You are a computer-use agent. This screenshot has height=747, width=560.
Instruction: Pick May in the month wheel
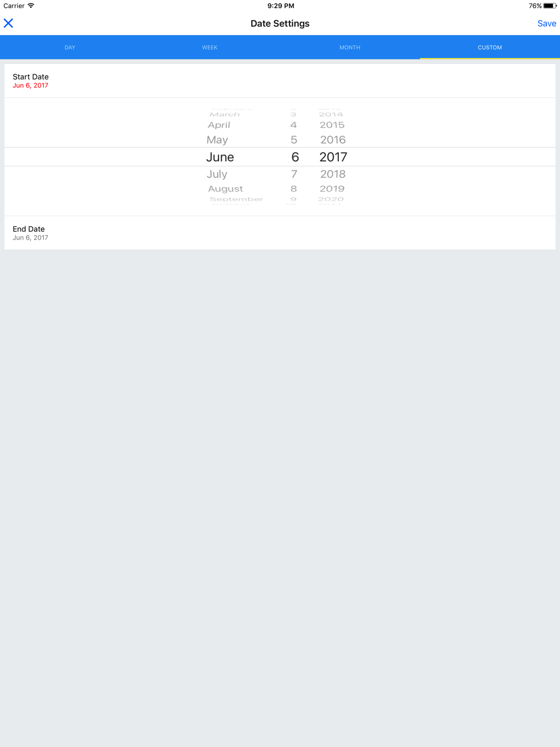click(x=217, y=140)
